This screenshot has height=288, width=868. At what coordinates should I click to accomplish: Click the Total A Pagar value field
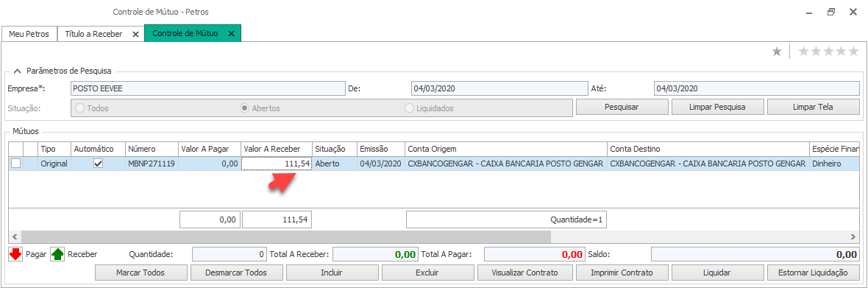point(535,254)
